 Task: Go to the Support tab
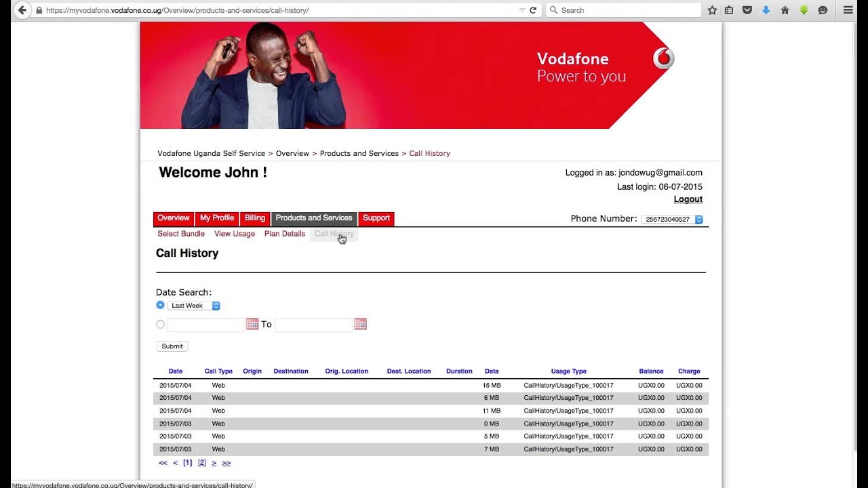(376, 218)
